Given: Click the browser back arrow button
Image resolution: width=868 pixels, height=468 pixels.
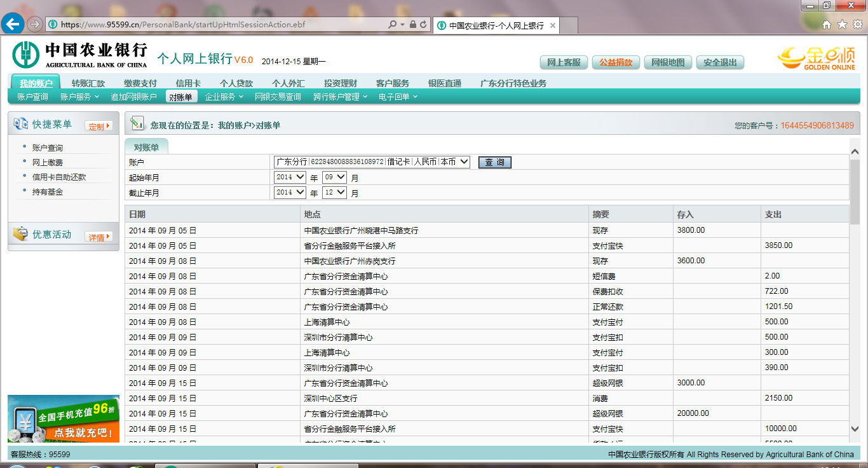Looking at the screenshot, I should (13, 24).
